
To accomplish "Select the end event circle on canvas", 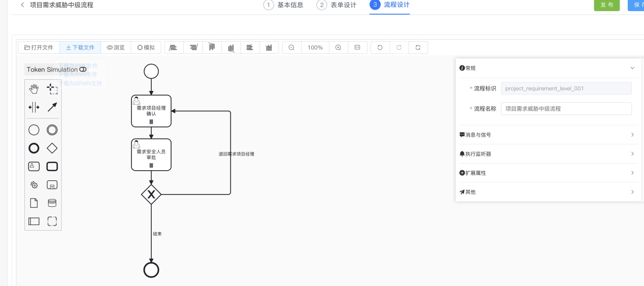I will click(x=151, y=270).
